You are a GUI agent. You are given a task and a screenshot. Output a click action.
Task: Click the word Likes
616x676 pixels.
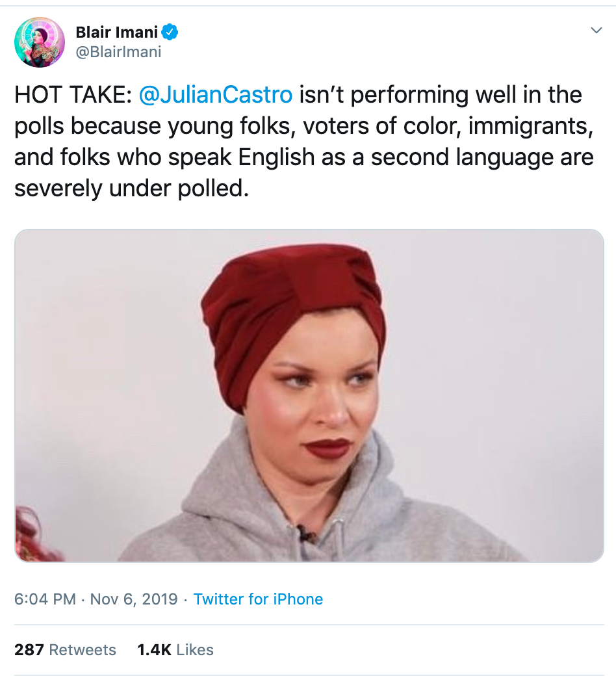tap(195, 649)
